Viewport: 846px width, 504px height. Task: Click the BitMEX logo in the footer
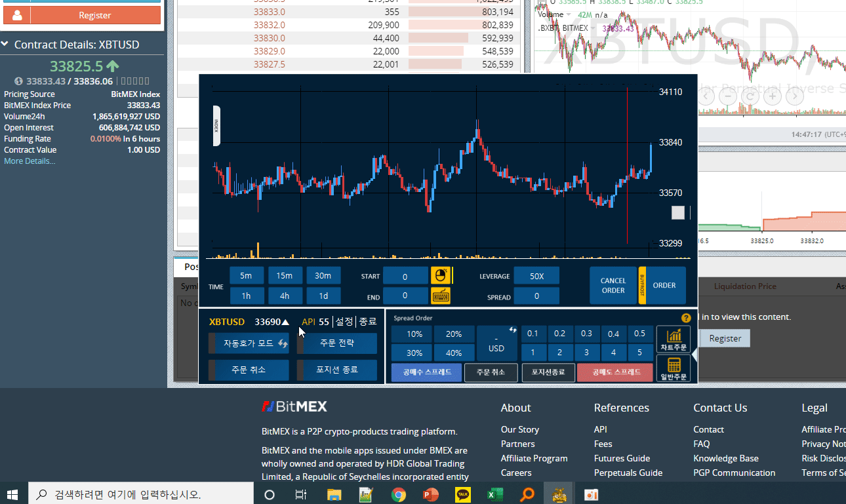pyautogui.click(x=294, y=406)
